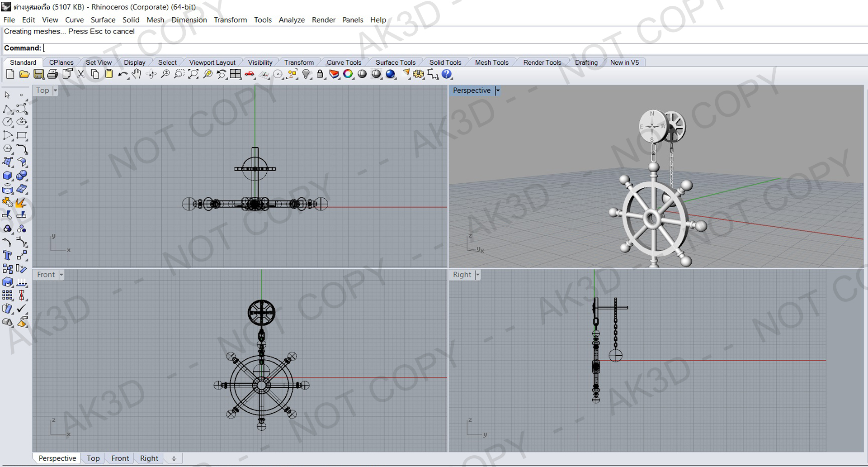Click the Save file icon
Viewport: 868px width, 467px height.
(38, 74)
